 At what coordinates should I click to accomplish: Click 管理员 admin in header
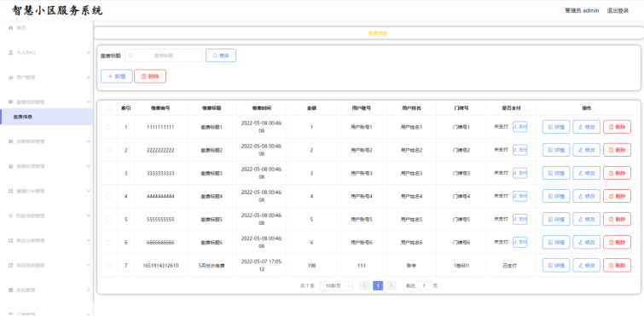pyautogui.click(x=582, y=11)
